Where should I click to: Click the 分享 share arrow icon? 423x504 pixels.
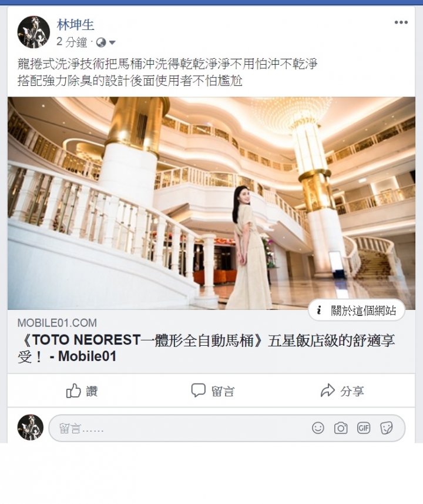(328, 390)
